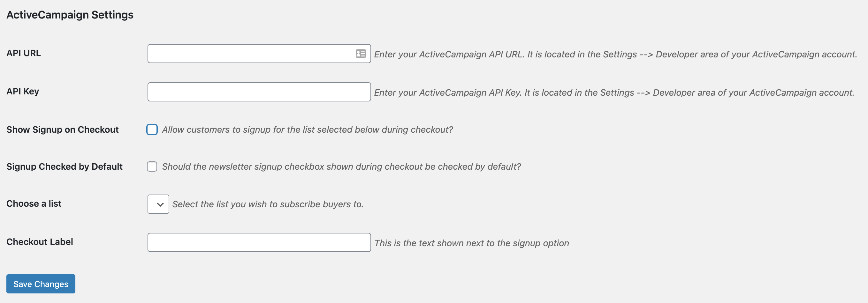Viewport: 868px width, 303px height.
Task: Click the API Key field label
Action: pyautogui.click(x=23, y=92)
